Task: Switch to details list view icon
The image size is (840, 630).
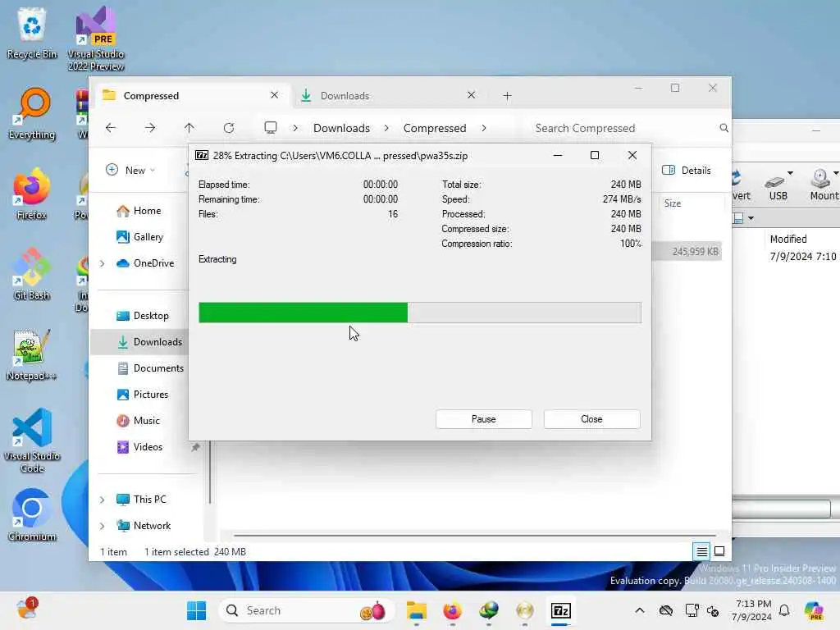Action: (x=701, y=550)
